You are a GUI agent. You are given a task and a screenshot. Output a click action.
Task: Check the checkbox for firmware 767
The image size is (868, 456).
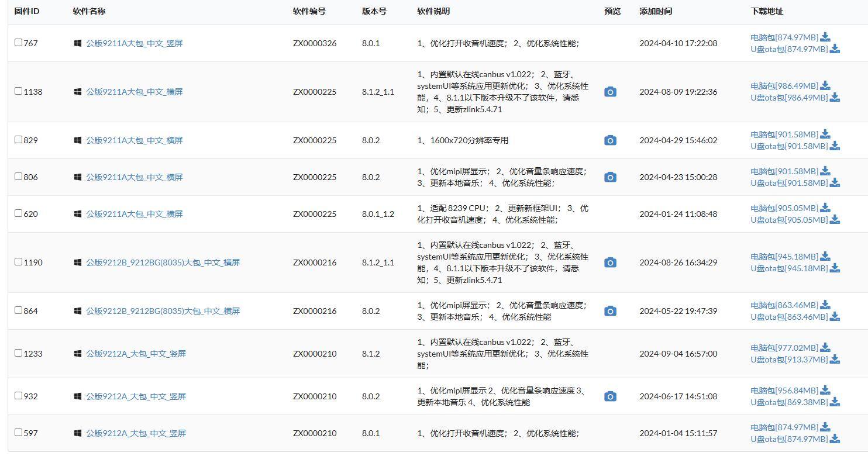(x=18, y=42)
